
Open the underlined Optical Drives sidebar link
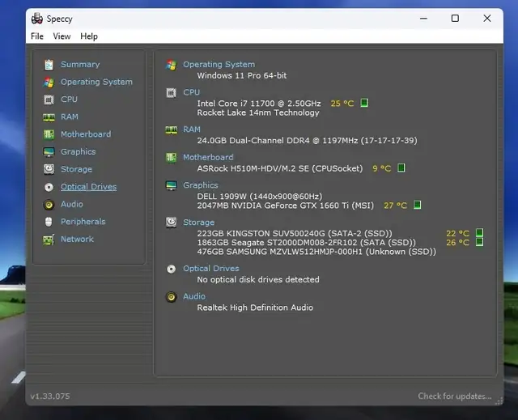point(88,187)
